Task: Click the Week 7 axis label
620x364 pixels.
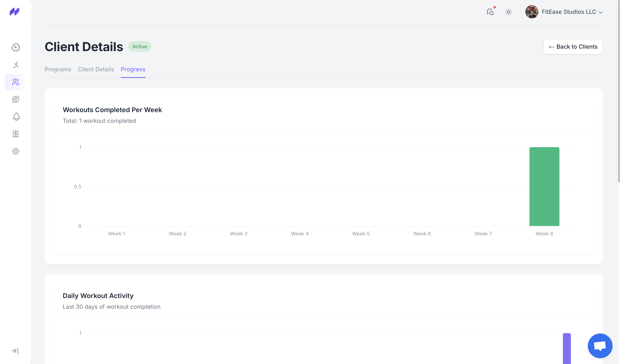Action: [483, 234]
